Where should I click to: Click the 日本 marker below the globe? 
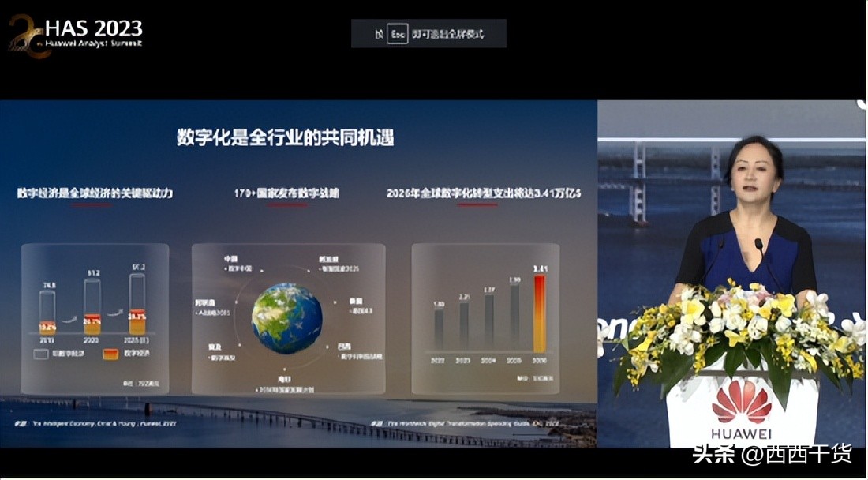pos(282,377)
